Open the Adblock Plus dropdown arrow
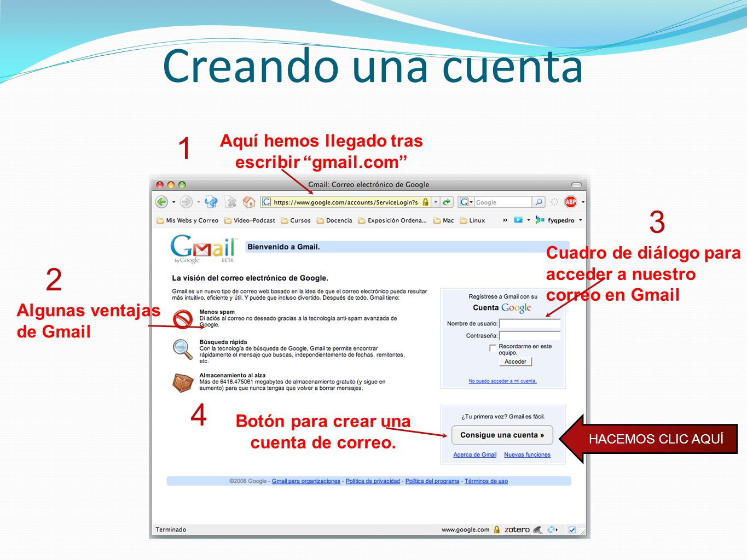 tap(583, 202)
